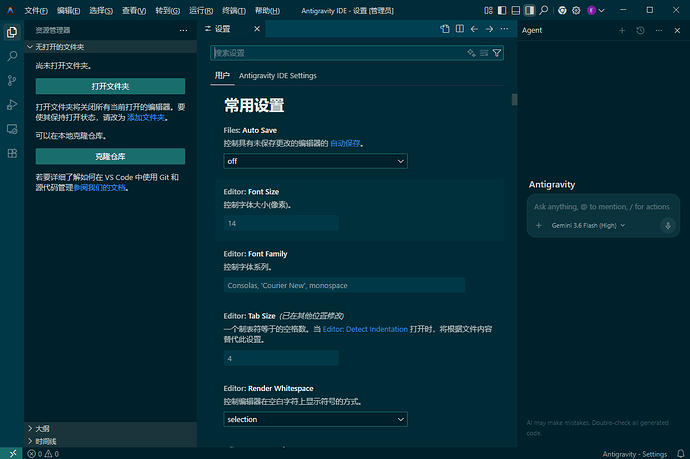Select Gemini model dropdown in Agent panel
This screenshot has height=459, width=690.
(588, 225)
